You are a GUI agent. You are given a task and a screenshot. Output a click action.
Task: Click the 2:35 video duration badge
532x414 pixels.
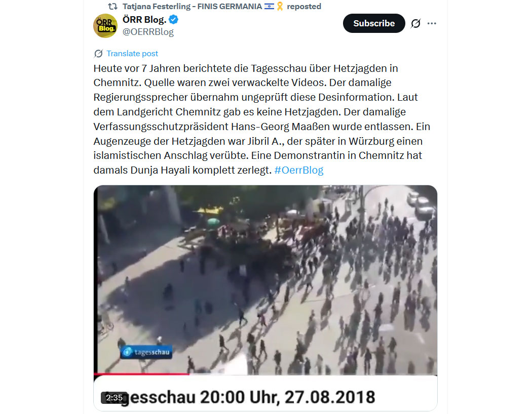114,398
